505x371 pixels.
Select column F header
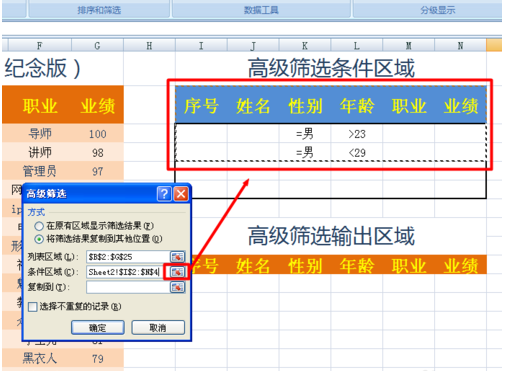(40, 46)
